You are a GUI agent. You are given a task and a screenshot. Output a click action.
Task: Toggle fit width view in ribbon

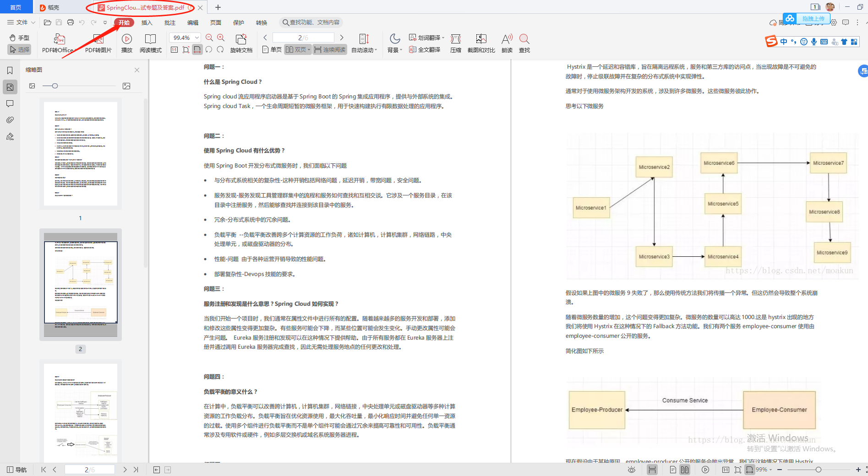pos(197,49)
